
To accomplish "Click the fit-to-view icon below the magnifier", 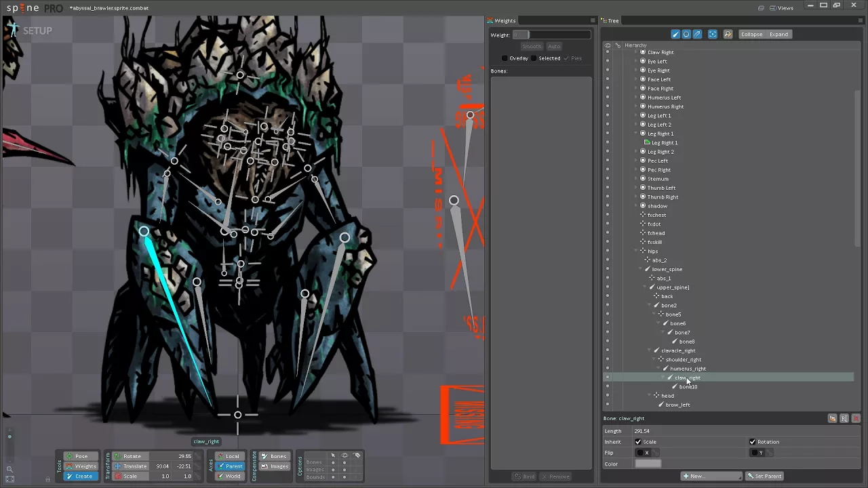I will coord(9,479).
